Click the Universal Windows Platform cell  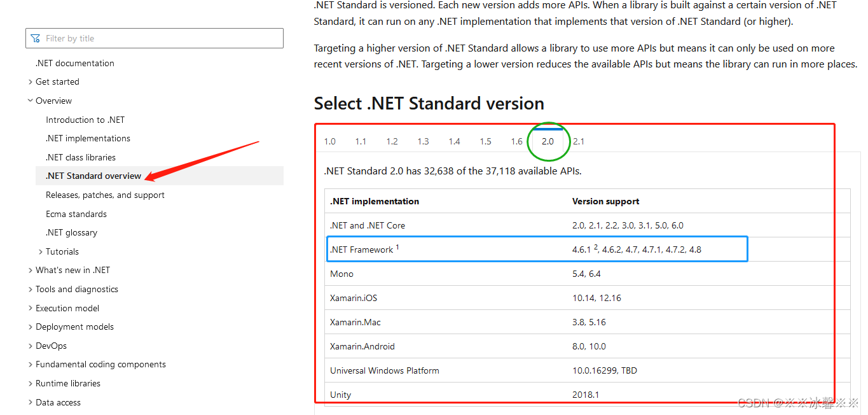pyautogui.click(x=385, y=370)
